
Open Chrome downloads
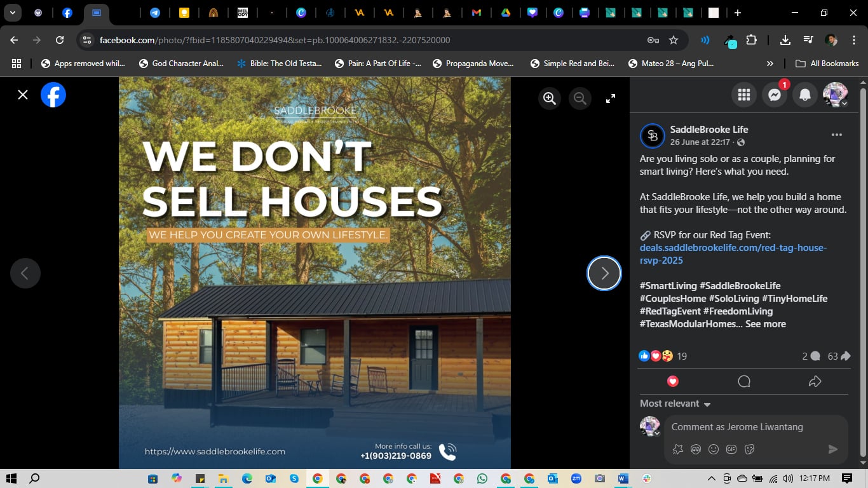pos(785,40)
